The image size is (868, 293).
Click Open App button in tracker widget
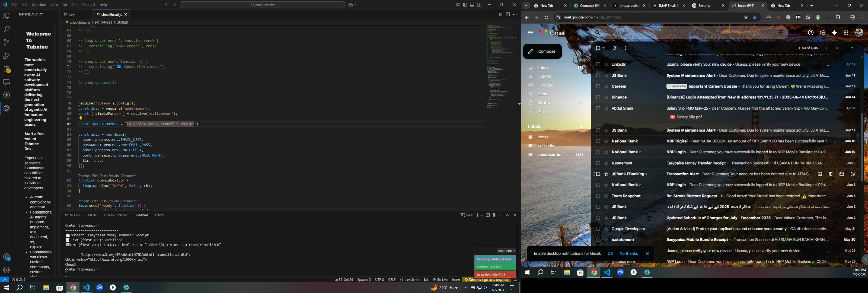point(506,251)
